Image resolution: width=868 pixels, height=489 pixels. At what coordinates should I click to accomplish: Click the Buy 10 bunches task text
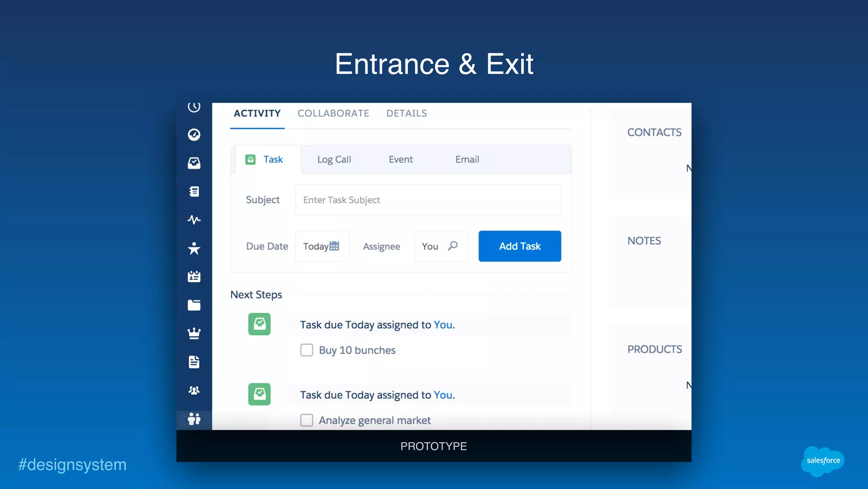[x=357, y=350]
